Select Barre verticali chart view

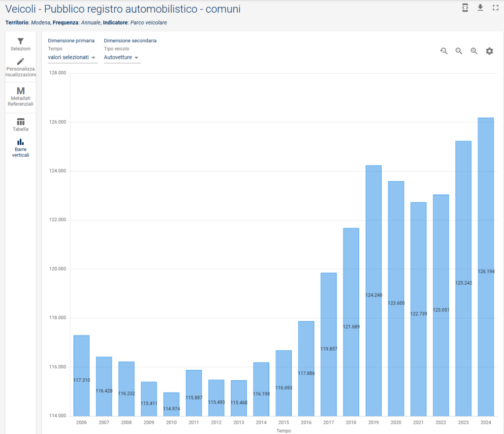(21, 147)
